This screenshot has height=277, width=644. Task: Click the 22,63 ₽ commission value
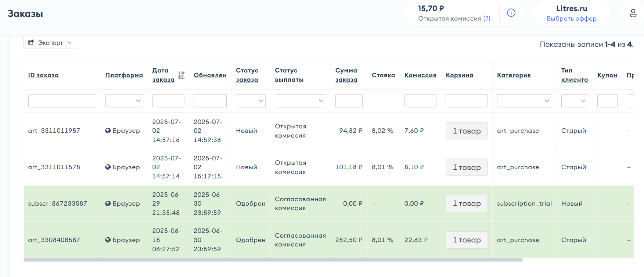click(x=416, y=240)
